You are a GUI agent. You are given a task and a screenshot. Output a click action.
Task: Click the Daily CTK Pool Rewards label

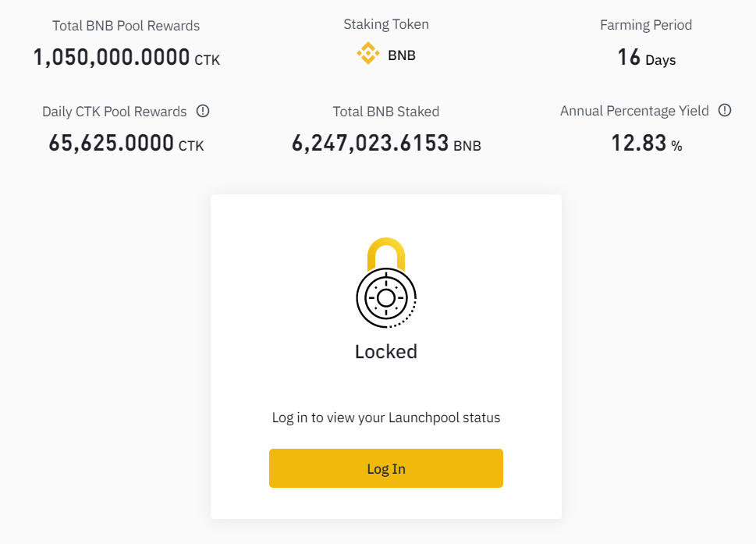pos(114,112)
